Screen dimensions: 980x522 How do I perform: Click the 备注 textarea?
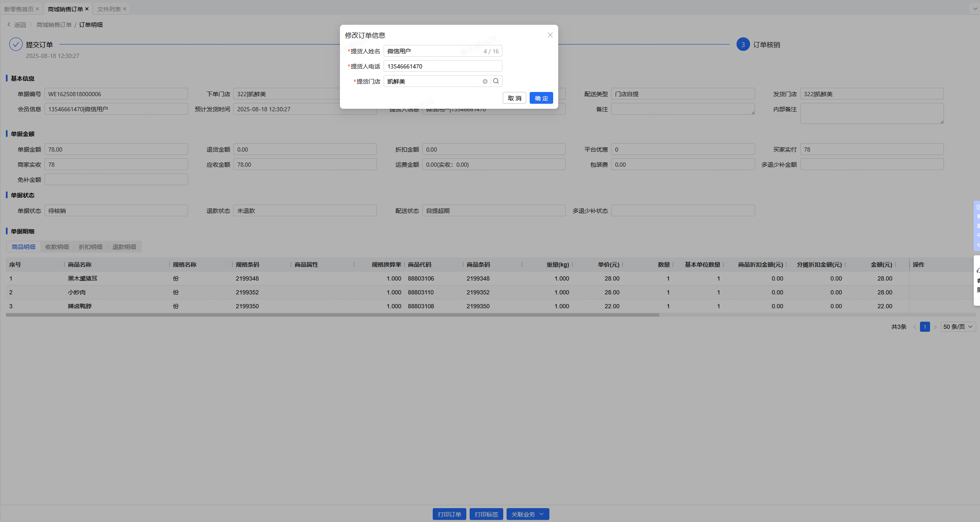pyautogui.click(x=683, y=109)
